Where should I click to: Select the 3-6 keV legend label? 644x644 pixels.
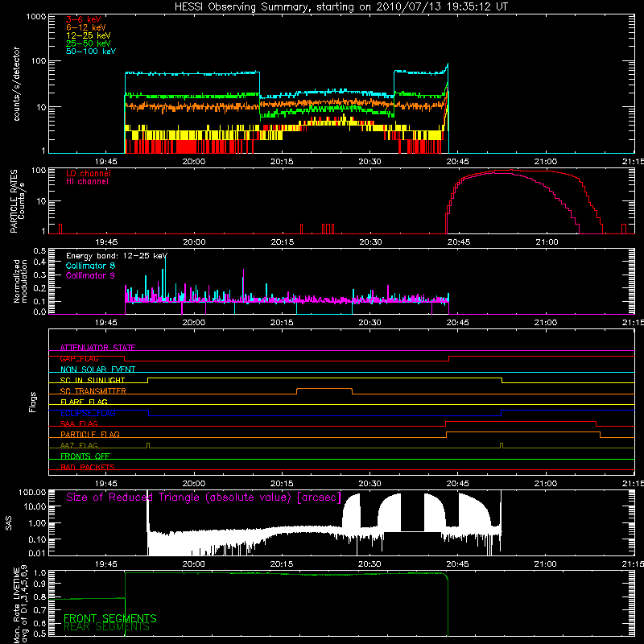(x=83, y=19)
